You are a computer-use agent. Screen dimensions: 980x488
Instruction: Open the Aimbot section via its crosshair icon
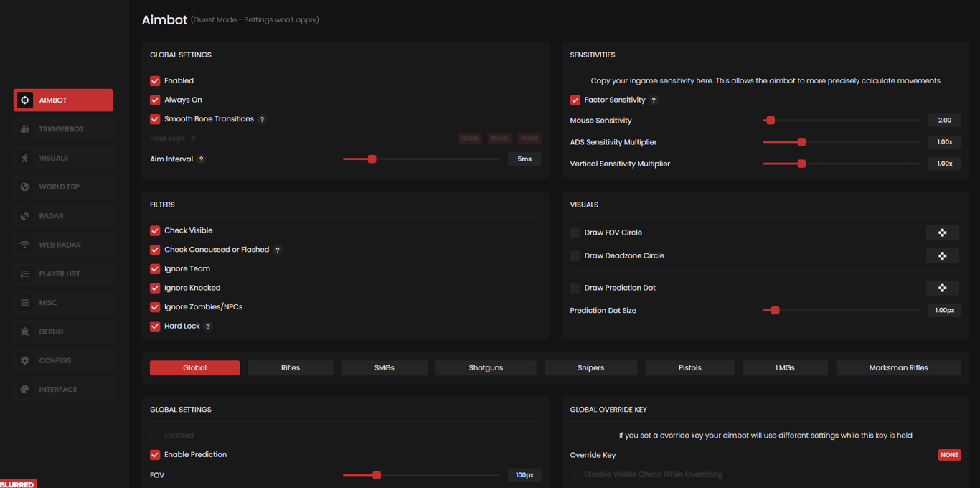25,100
